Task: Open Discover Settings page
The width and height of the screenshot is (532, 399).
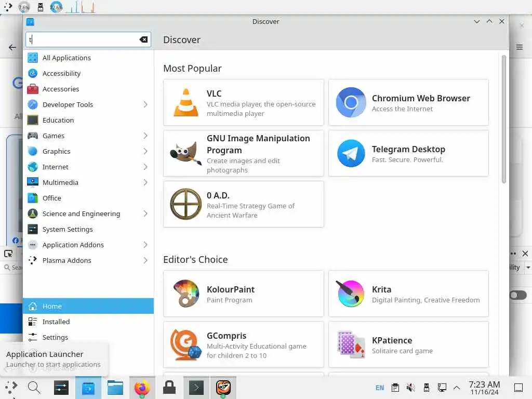Action: (88, 337)
